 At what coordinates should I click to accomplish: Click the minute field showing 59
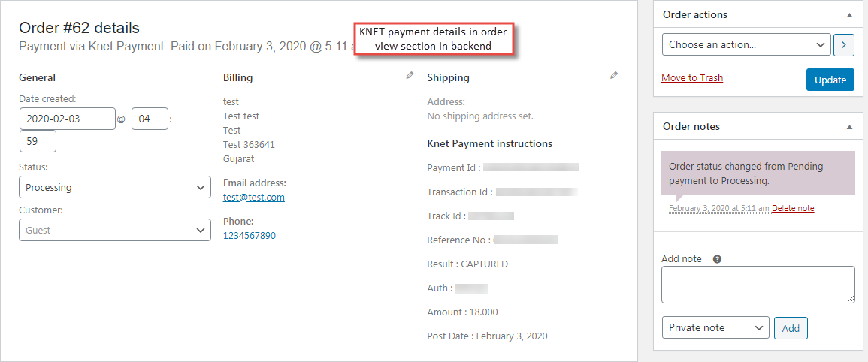coord(38,141)
